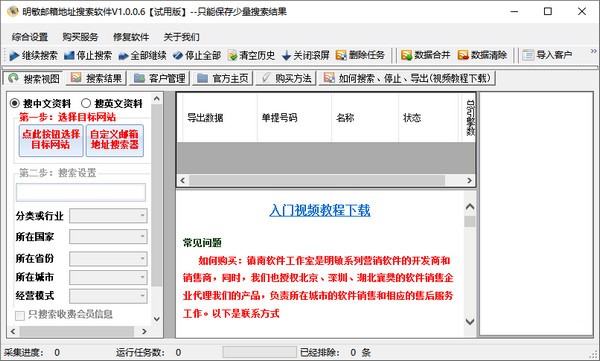Expand the toolbar overflow chevron

point(593,51)
